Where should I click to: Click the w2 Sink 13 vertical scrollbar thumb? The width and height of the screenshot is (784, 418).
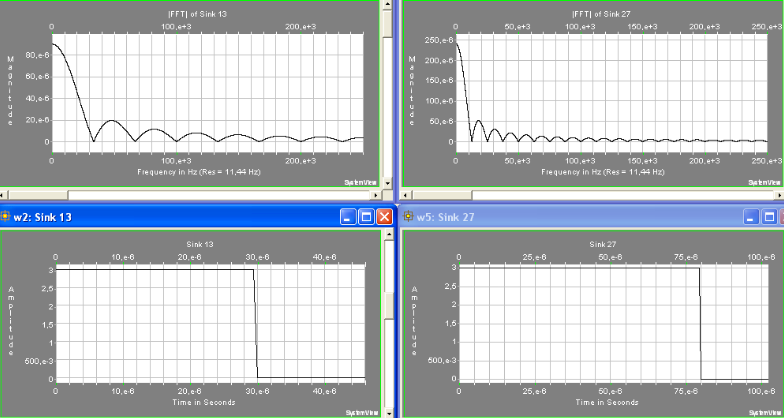click(x=387, y=306)
